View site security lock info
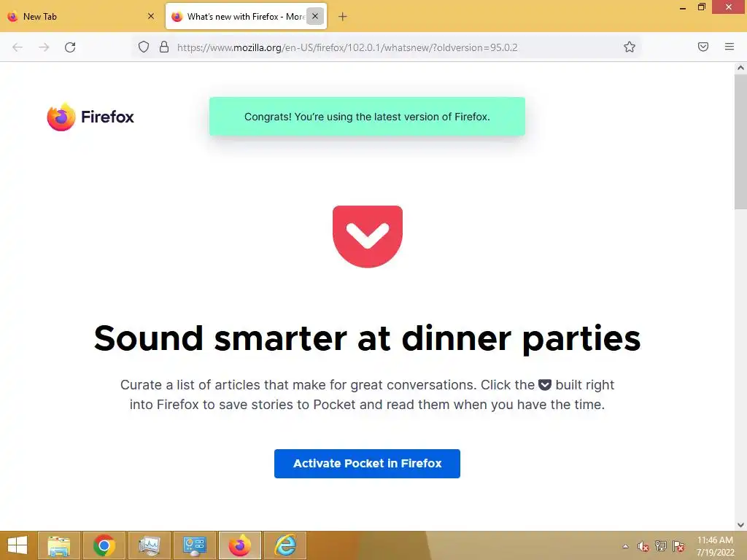The image size is (747, 560). click(x=164, y=47)
